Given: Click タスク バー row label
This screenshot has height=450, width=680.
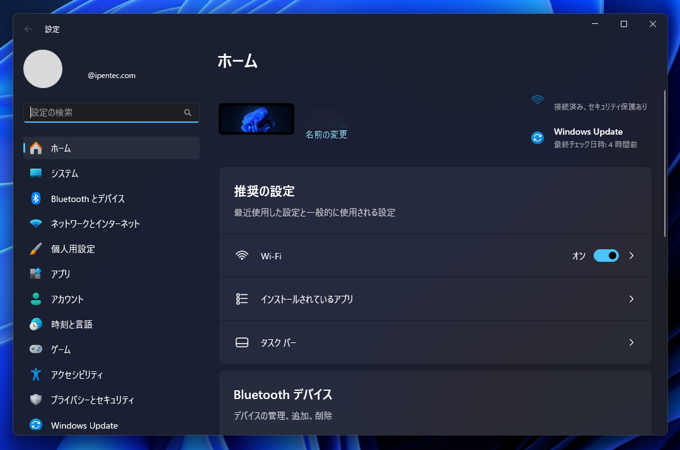Looking at the screenshot, I should point(278,343).
